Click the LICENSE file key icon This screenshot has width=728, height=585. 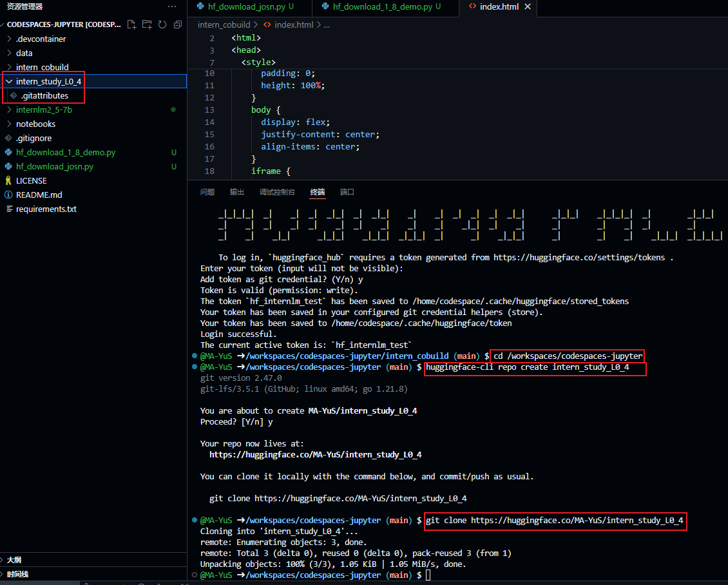tap(8, 180)
